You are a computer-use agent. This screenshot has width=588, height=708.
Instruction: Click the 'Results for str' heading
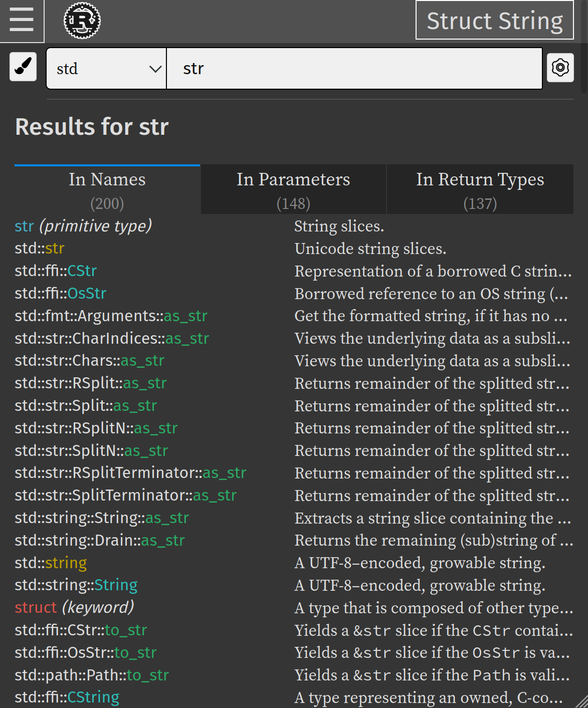coord(92,127)
